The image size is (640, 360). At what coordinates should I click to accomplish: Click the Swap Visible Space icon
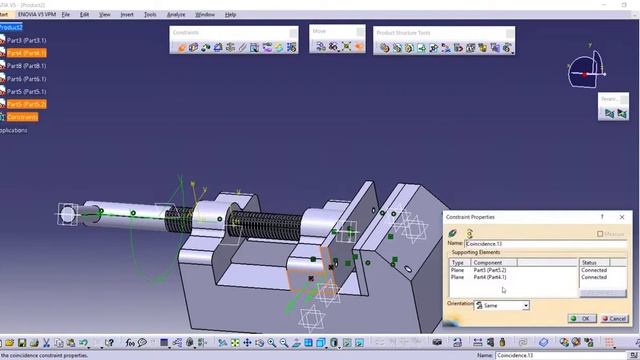coord(359,343)
